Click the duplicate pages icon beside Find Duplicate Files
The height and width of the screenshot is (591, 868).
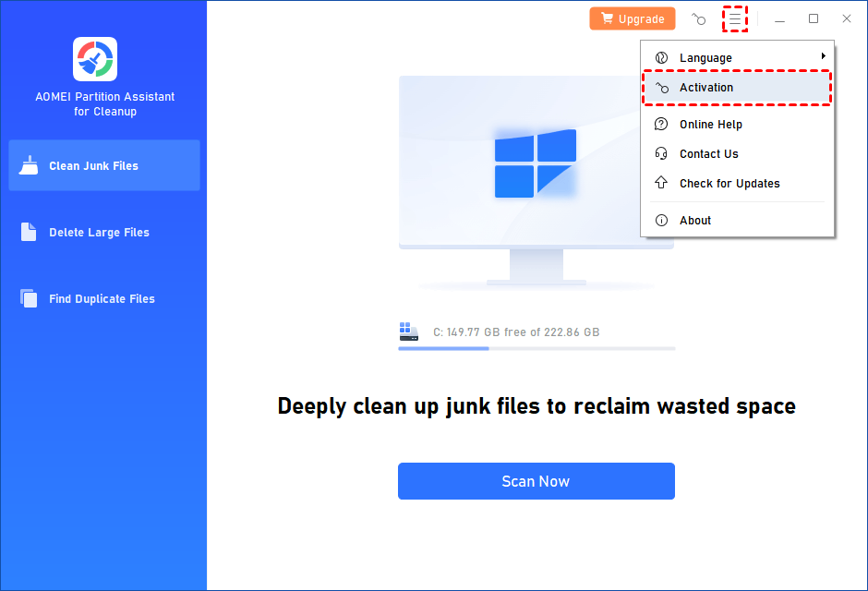[x=29, y=298]
